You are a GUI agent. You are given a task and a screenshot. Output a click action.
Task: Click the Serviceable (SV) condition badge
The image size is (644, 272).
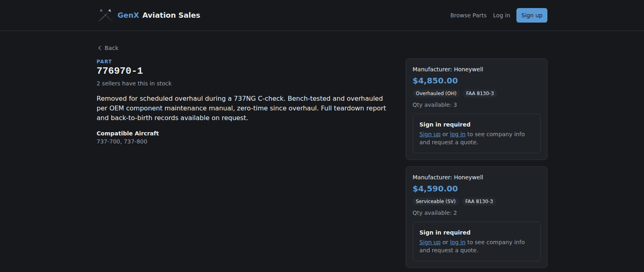coord(436,201)
